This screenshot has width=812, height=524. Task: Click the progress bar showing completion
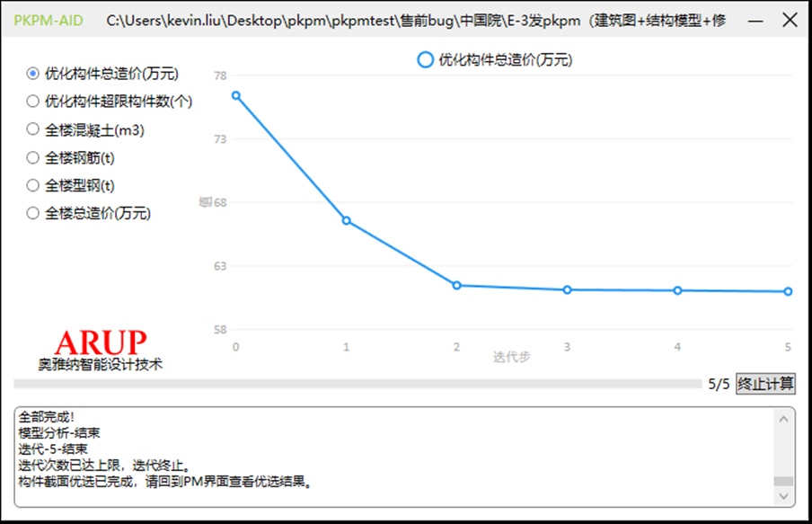pyautogui.click(x=359, y=382)
